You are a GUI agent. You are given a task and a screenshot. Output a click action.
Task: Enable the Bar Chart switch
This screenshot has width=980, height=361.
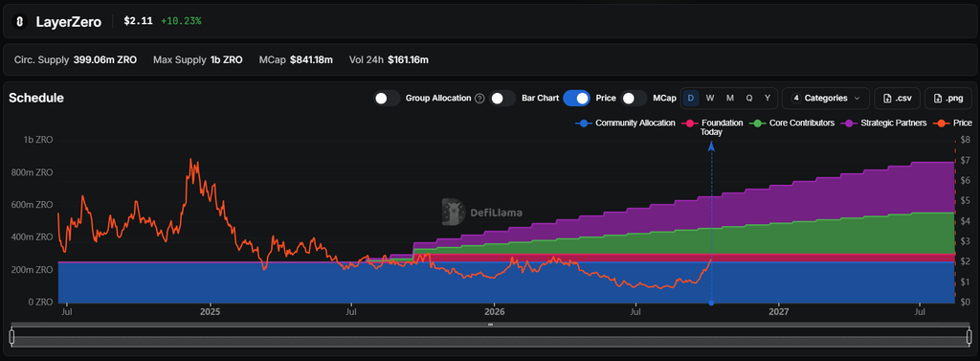[503, 99]
